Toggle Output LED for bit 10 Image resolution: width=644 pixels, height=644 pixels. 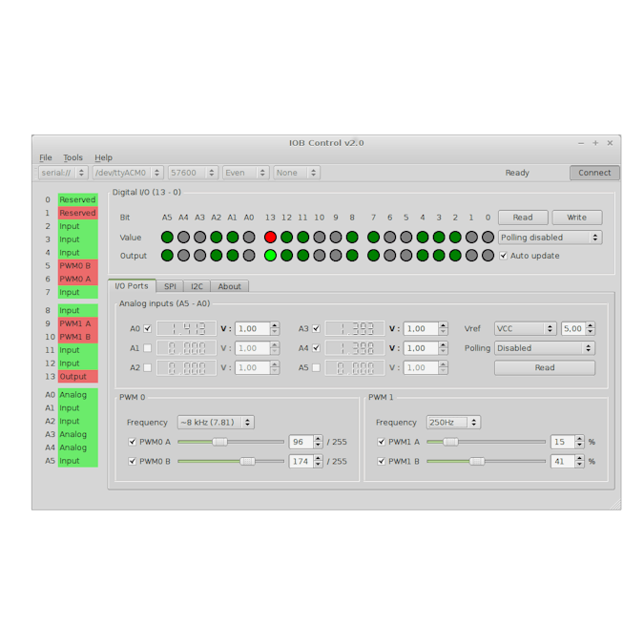[319, 256]
